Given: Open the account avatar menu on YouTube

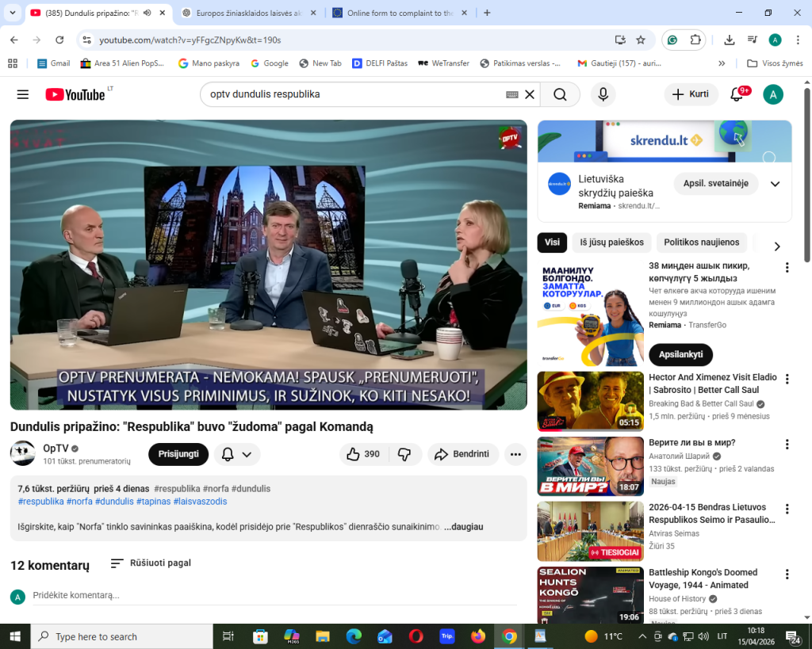Looking at the screenshot, I should point(773,94).
